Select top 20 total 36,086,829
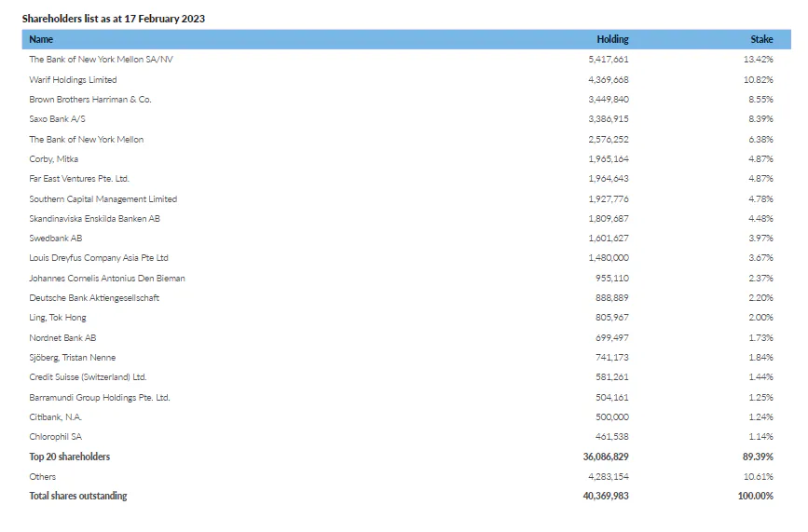This screenshot has width=808, height=532. 606,457
